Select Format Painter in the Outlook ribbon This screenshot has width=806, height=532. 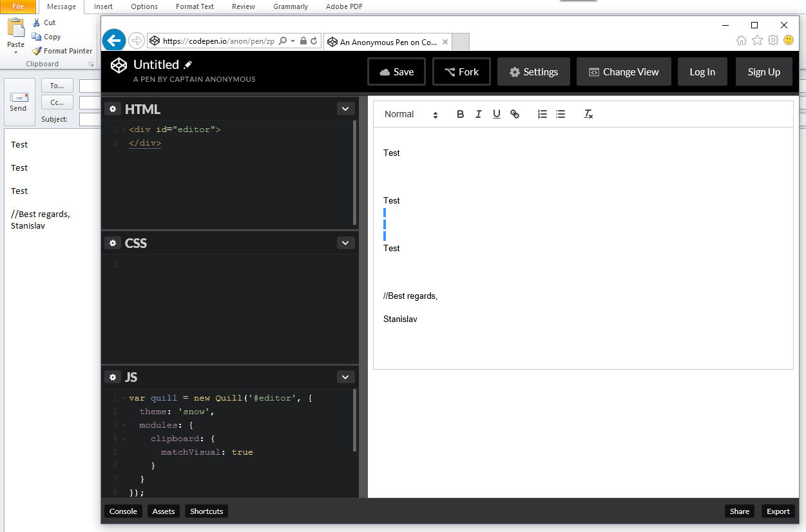pos(62,51)
